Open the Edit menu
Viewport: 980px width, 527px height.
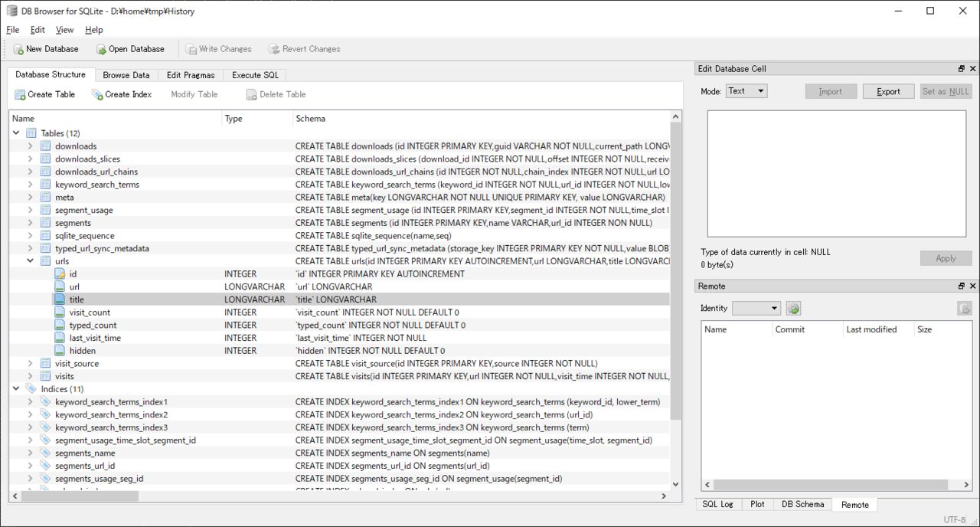click(x=38, y=30)
